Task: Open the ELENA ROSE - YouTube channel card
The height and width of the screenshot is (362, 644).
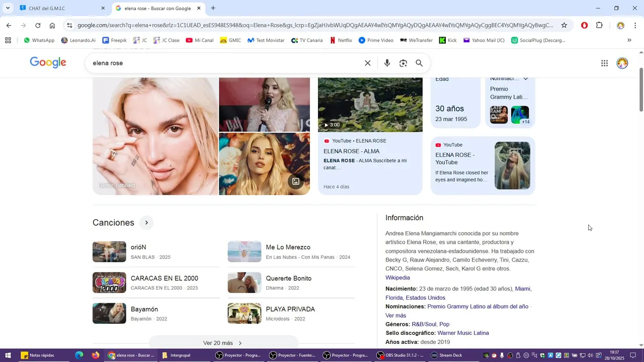Action: pos(483,165)
